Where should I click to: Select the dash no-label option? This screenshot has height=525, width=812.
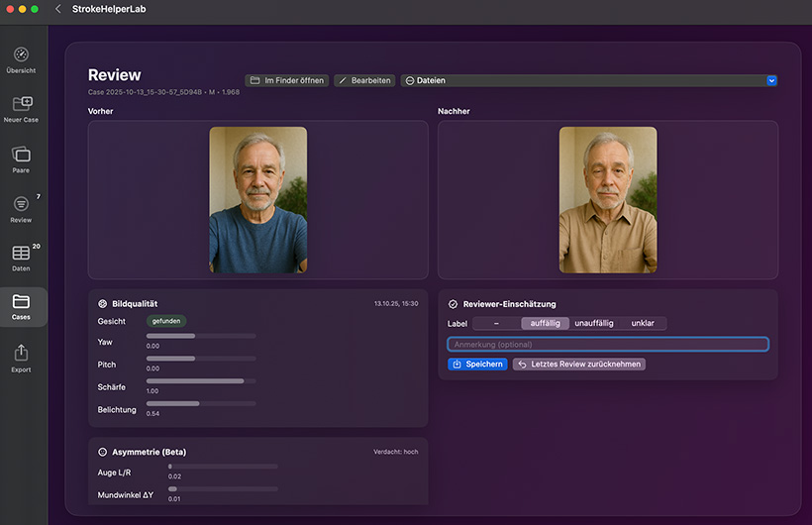point(496,323)
